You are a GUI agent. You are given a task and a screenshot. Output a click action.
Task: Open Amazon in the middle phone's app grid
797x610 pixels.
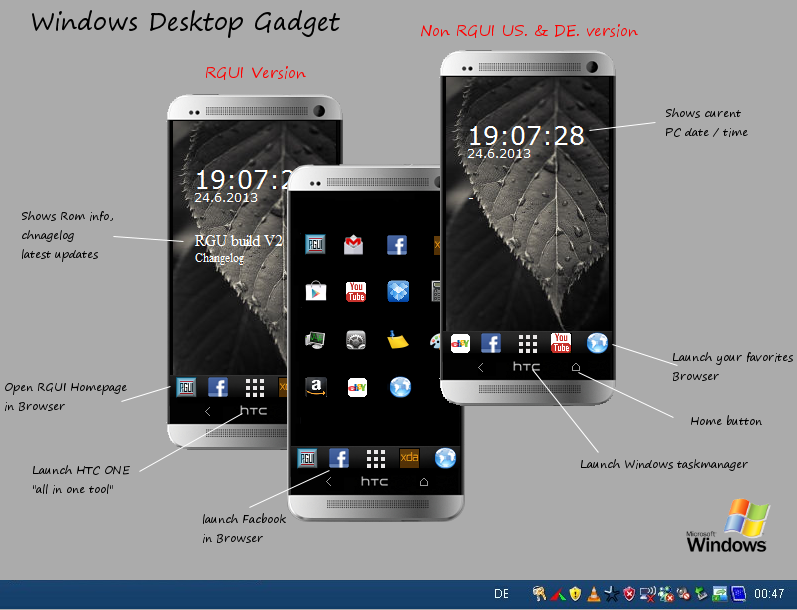click(316, 387)
